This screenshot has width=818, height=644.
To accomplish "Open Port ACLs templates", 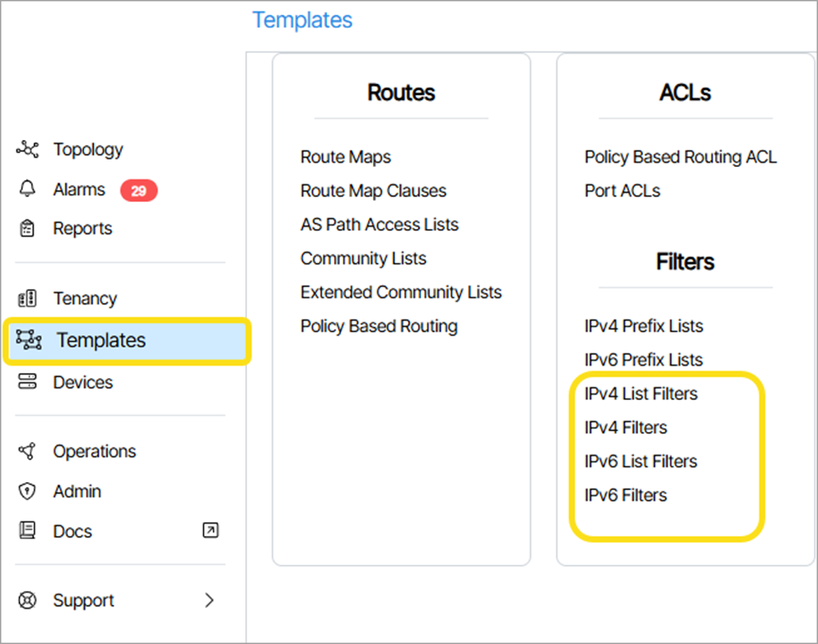I will (x=622, y=191).
